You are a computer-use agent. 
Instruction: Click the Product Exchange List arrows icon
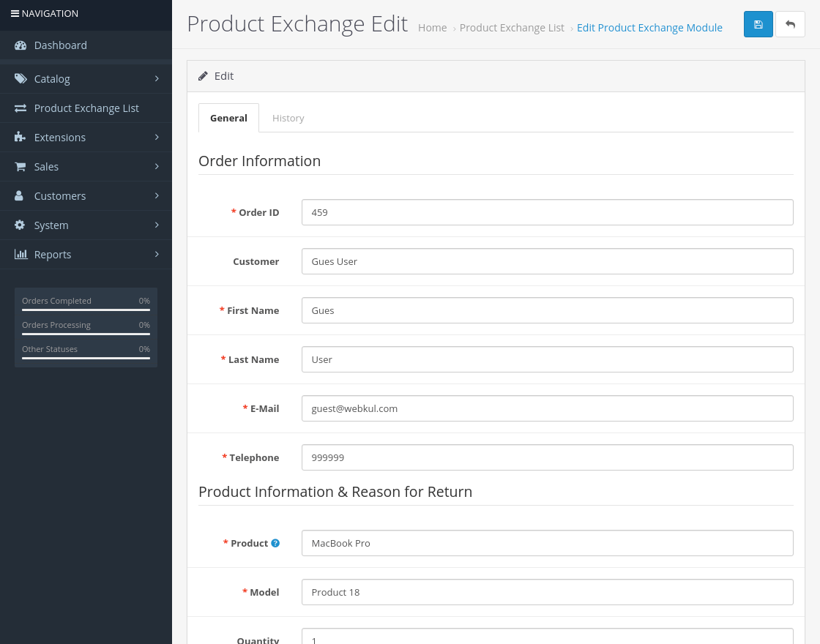click(20, 108)
